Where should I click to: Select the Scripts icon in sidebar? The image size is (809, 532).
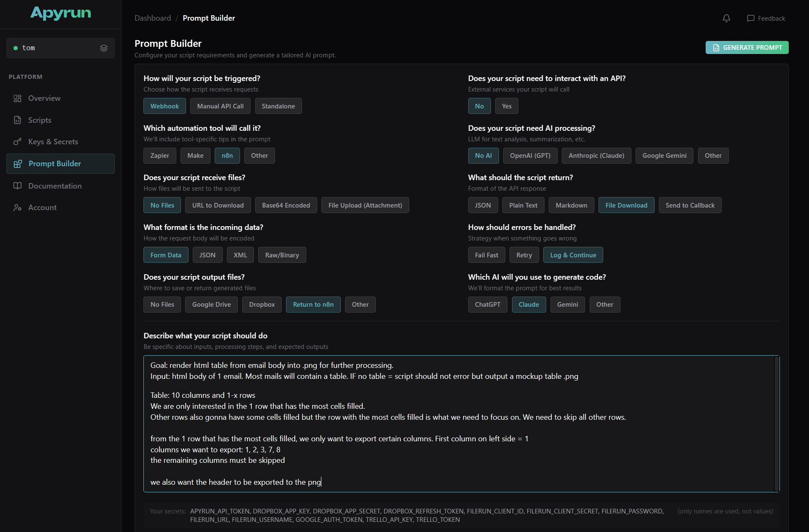17,120
